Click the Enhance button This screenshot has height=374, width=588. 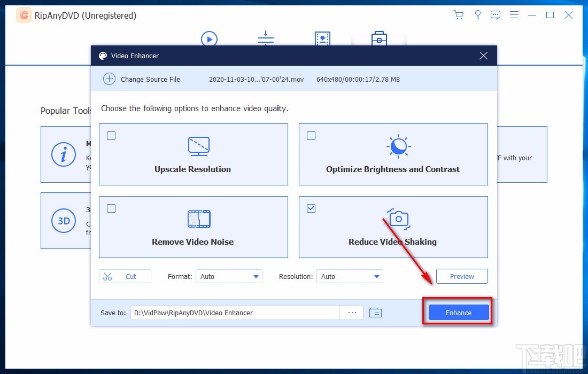coord(459,313)
